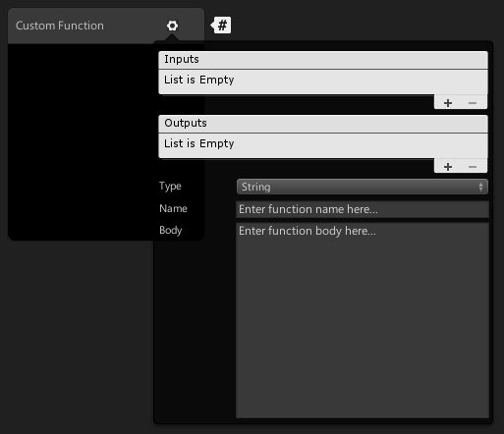The image size is (504, 434).
Task: Add a new entry to Inputs list
Action: click(x=448, y=103)
